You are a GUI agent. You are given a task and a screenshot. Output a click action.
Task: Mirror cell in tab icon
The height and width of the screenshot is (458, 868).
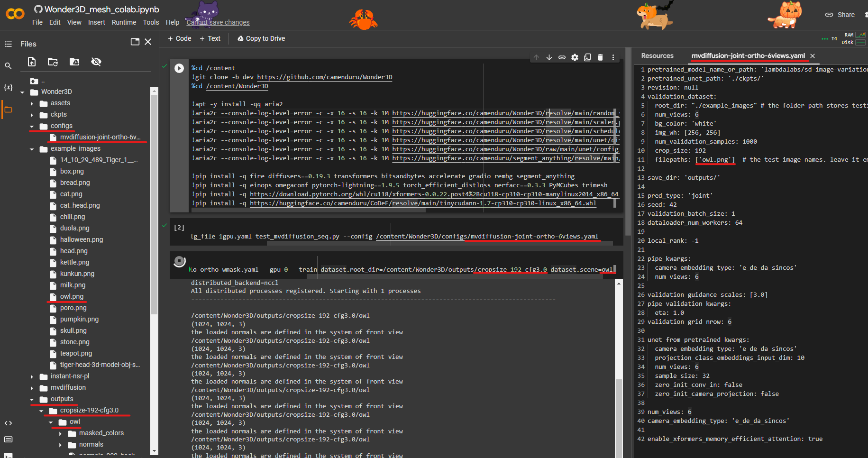[x=587, y=57]
